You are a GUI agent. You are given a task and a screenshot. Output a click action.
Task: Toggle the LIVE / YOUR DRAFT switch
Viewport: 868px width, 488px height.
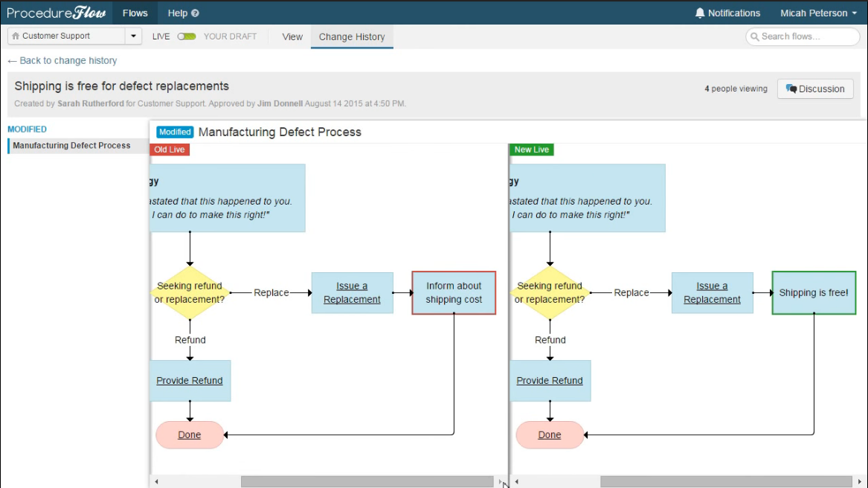pyautogui.click(x=187, y=36)
